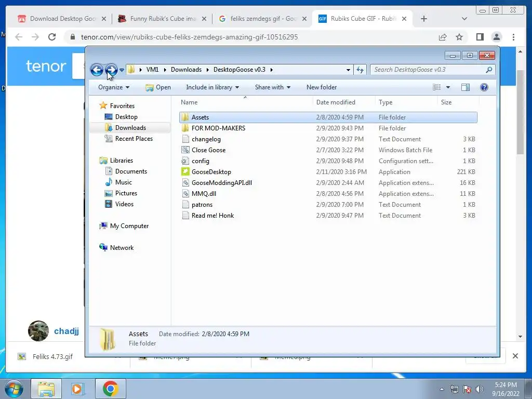Image resolution: width=532 pixels, height=399 pixels.
Task: Open Windows Explorer from the taskbar
Action: [46, 389]
